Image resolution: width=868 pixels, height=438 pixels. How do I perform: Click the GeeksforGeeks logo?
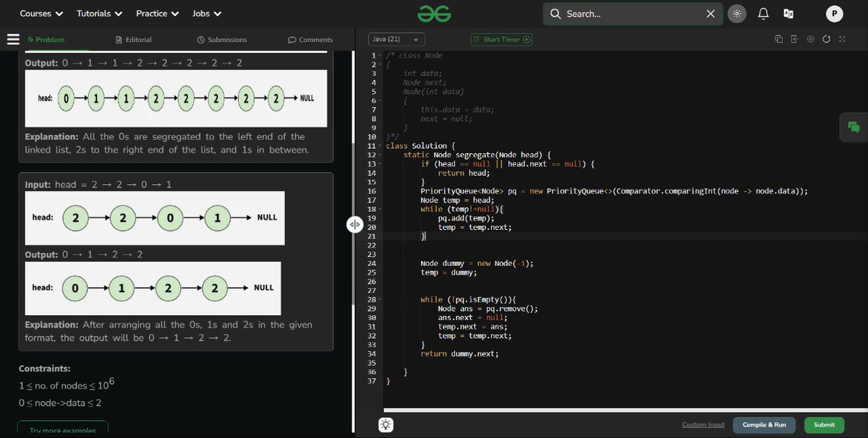(434, 14)
